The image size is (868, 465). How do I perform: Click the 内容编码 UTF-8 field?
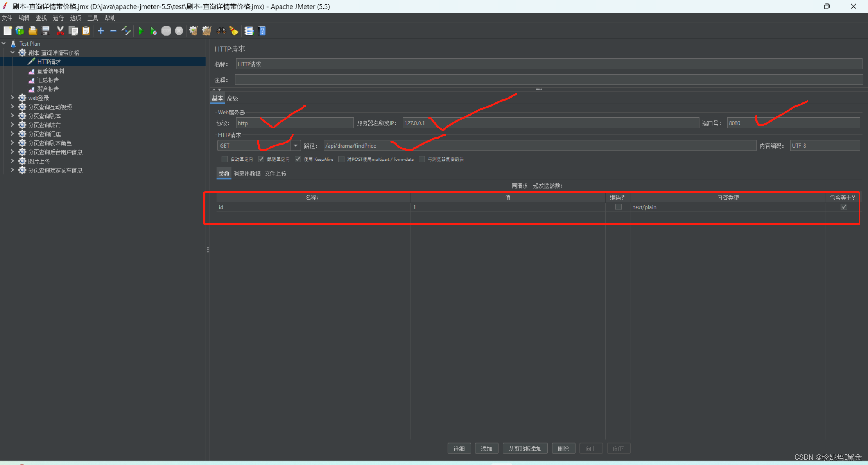pyautogui.click(x=825, y=146)
